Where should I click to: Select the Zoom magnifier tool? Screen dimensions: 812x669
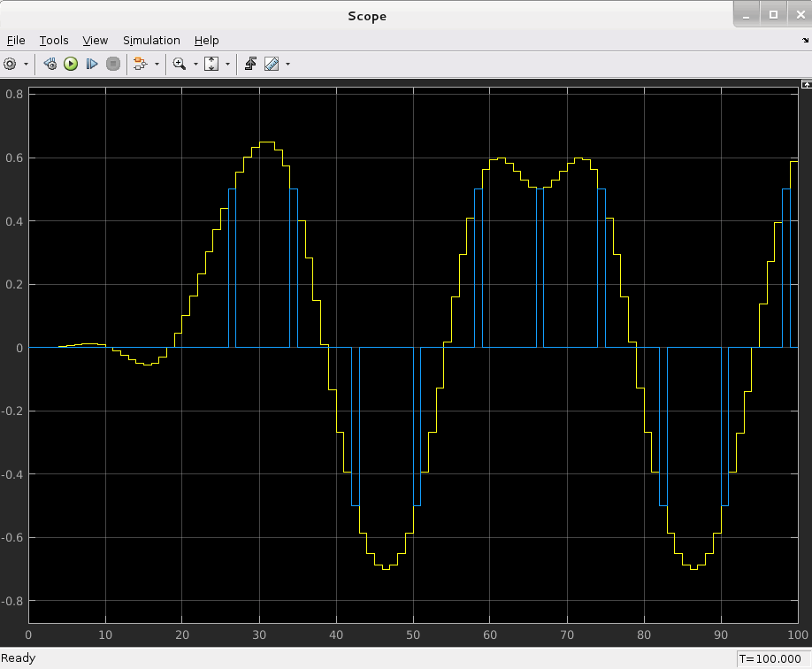pyautogui.click(x=179, y=64)
